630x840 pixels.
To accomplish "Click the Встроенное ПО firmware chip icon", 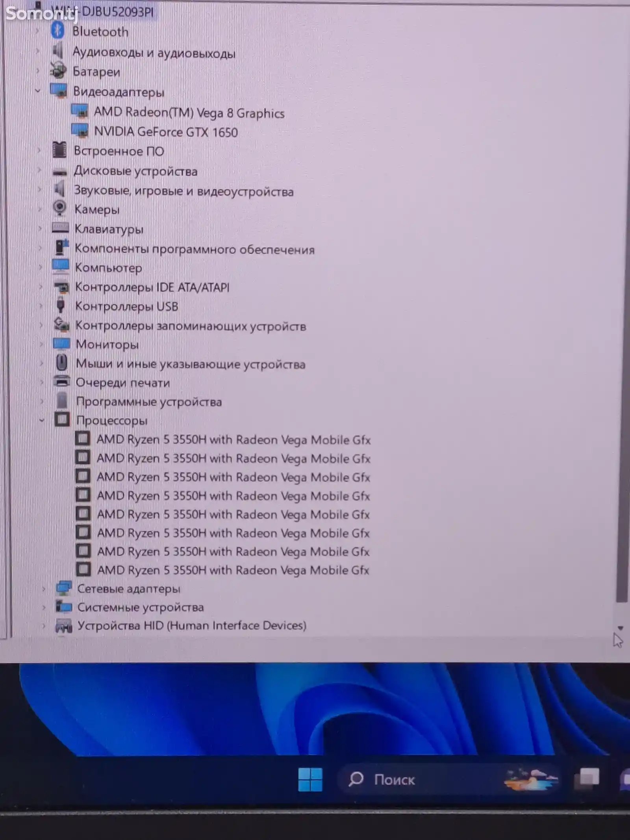I will (x=59, y=150).
